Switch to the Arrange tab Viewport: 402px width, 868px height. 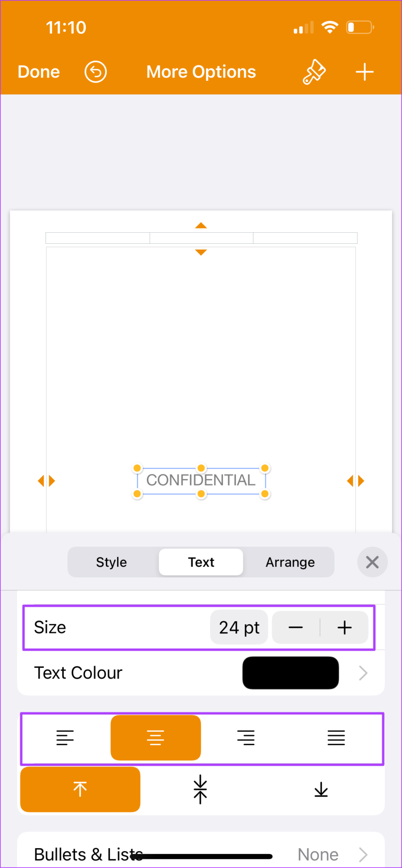[x=290, y=562]
